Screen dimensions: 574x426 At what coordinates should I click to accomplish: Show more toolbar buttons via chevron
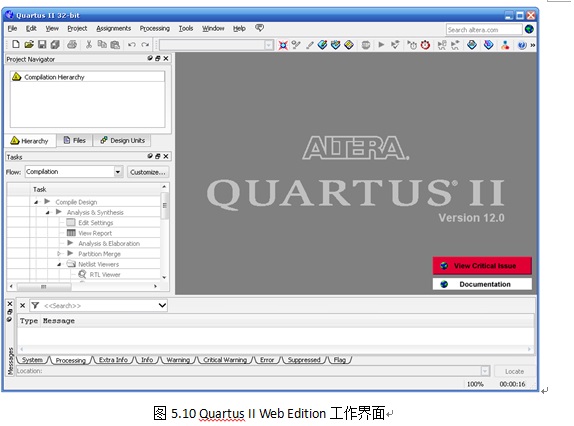pyautogui.click(x=533, y=45)
